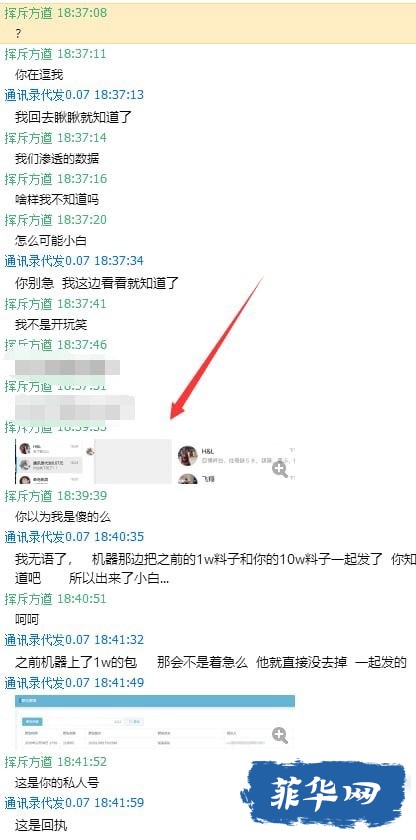416x840 pixels.
Task: Select the highlighted message header at 18:37:08
Action: (56, 13)
